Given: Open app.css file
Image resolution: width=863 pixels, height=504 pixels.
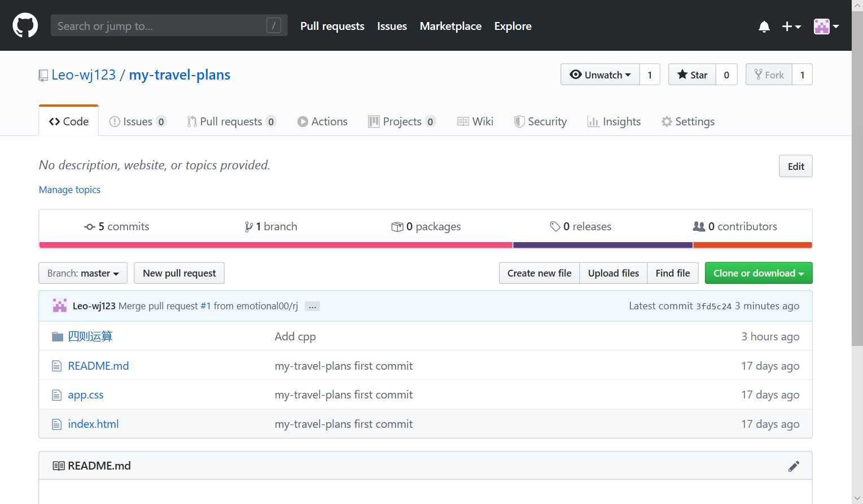Looking at the screenshot, I should point(86,395).
